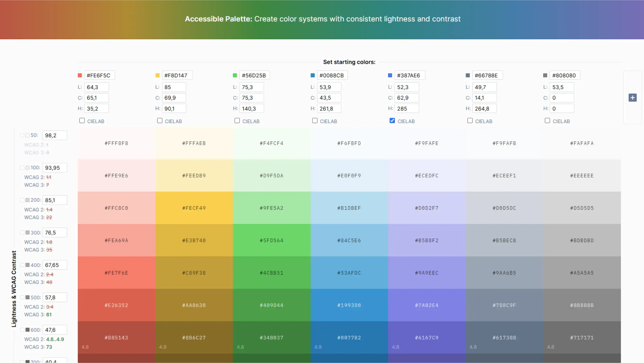
Task: Select the #9A9EEC purple palette cell
Action: (426, 273)
